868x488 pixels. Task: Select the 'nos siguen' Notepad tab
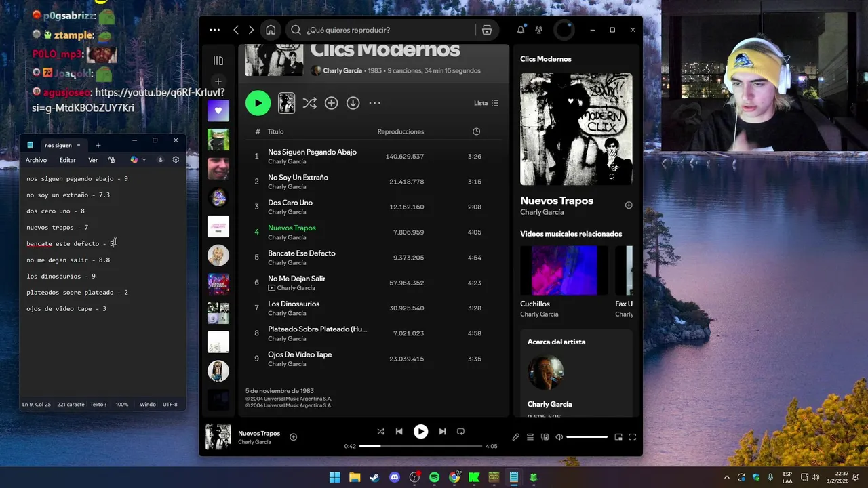[58, 145]
